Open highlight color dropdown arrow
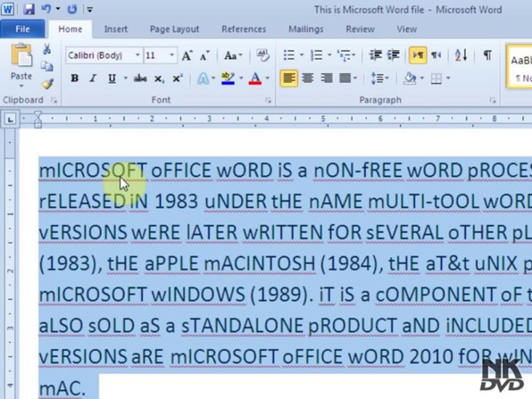Screen dimensions: 532x399 241,78
